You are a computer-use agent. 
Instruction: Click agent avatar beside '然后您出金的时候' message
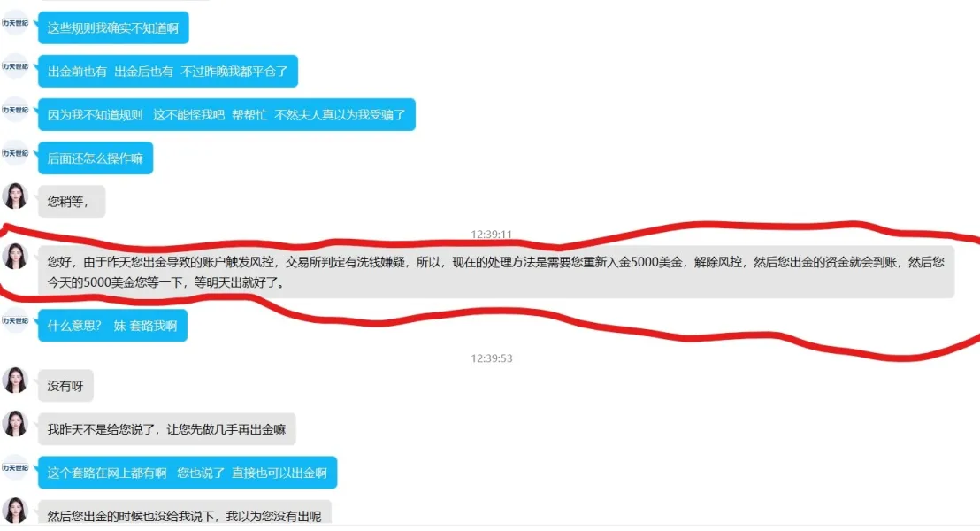15,511
